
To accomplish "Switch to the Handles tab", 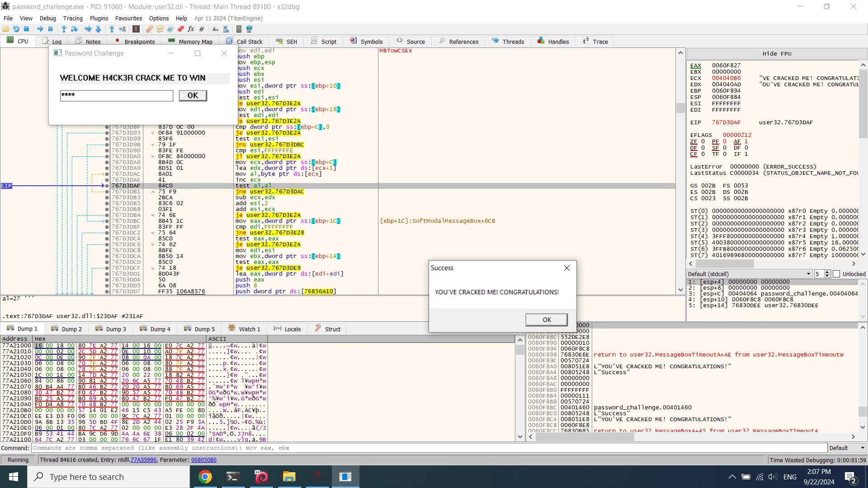I will (553, 42).
